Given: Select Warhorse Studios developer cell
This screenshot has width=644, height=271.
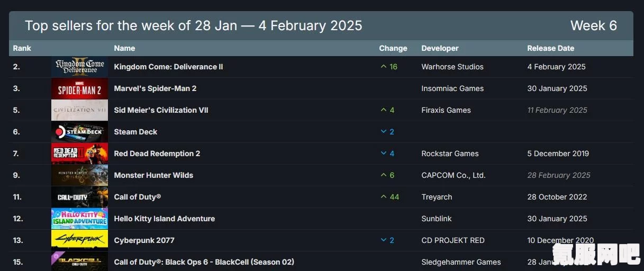Looking at the screenshot, I should tap(452, 67).
